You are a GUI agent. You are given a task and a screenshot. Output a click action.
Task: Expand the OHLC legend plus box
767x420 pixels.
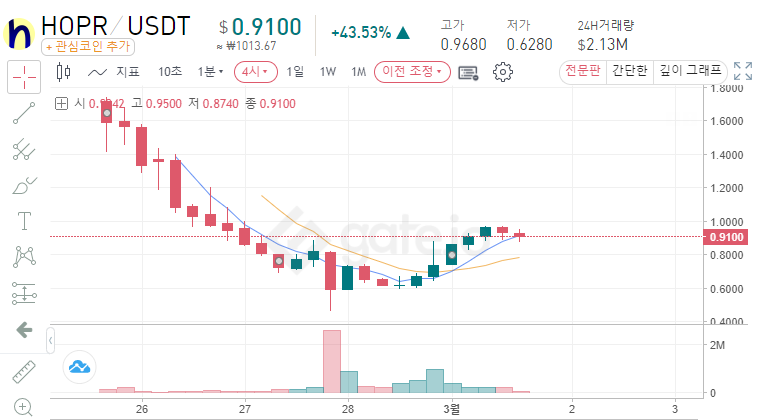61,104
